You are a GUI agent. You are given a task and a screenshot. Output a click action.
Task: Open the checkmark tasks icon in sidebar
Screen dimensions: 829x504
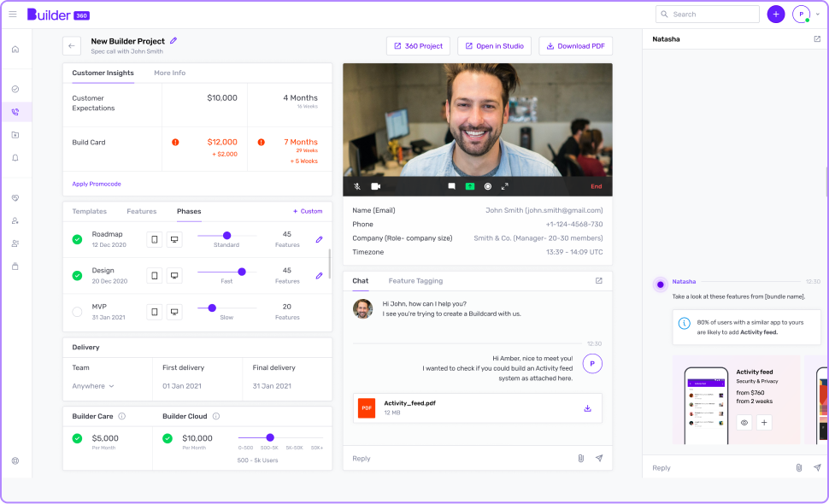pyautogui.click(x=15, y=89)
